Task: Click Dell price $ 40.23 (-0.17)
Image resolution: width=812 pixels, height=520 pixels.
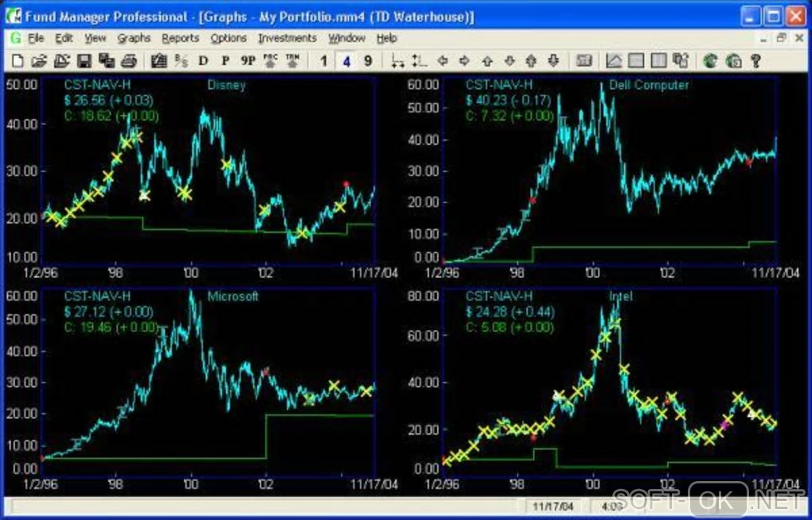Action: click(x=509, y=100)
